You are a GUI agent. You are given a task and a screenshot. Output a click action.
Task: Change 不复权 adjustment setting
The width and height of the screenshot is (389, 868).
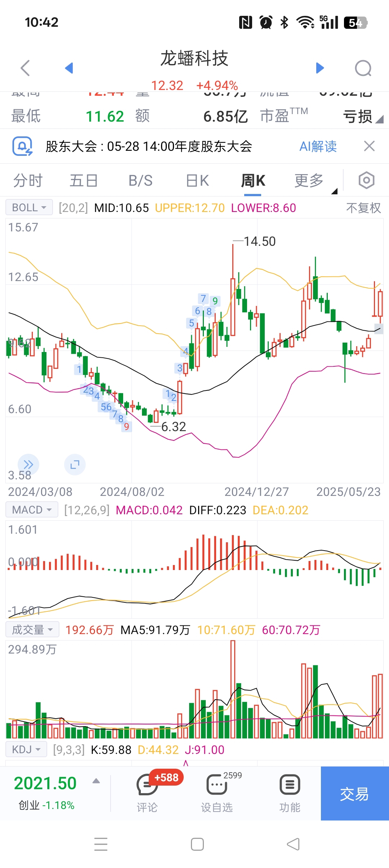click(363, 208)
